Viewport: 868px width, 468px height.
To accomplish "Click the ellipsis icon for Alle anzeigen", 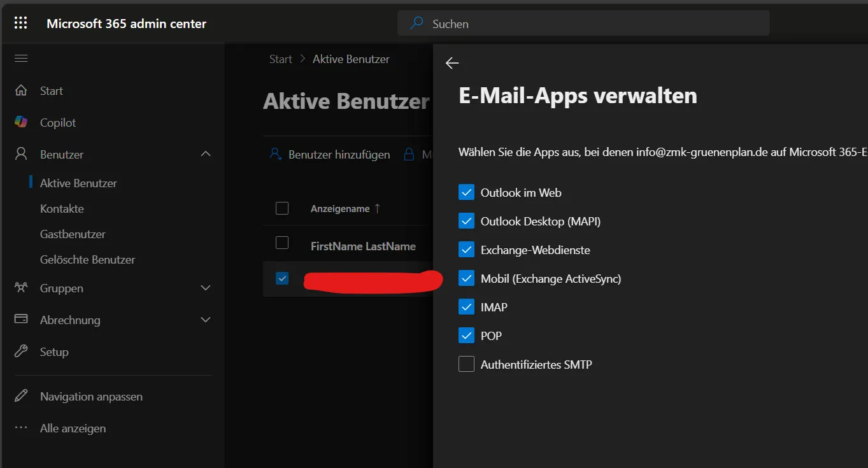I will (21, 428).
